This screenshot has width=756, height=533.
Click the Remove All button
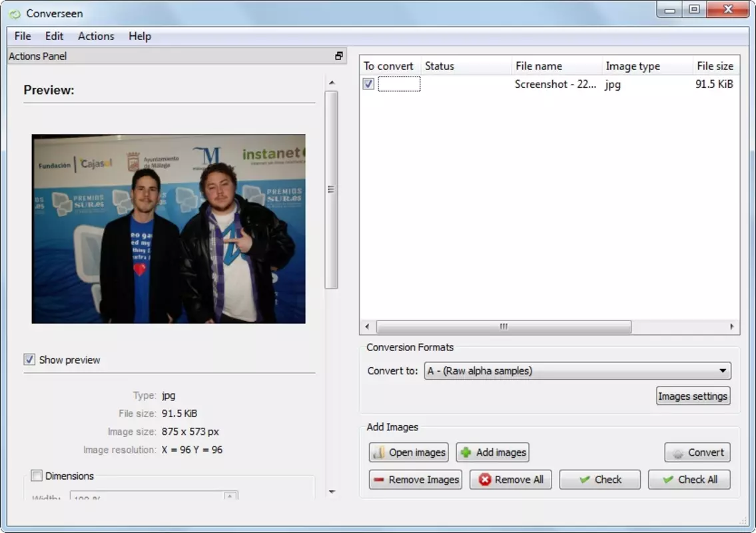pyautogui.click(x=511, y=480)
